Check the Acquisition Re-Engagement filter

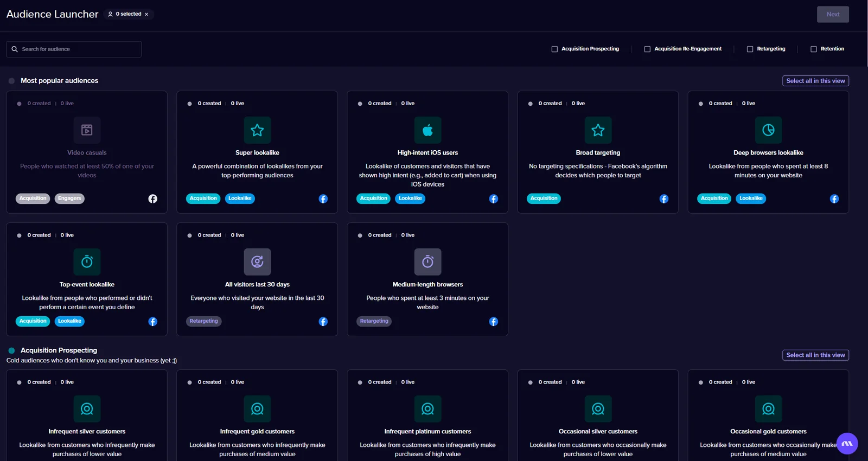(x=647, y=49)
